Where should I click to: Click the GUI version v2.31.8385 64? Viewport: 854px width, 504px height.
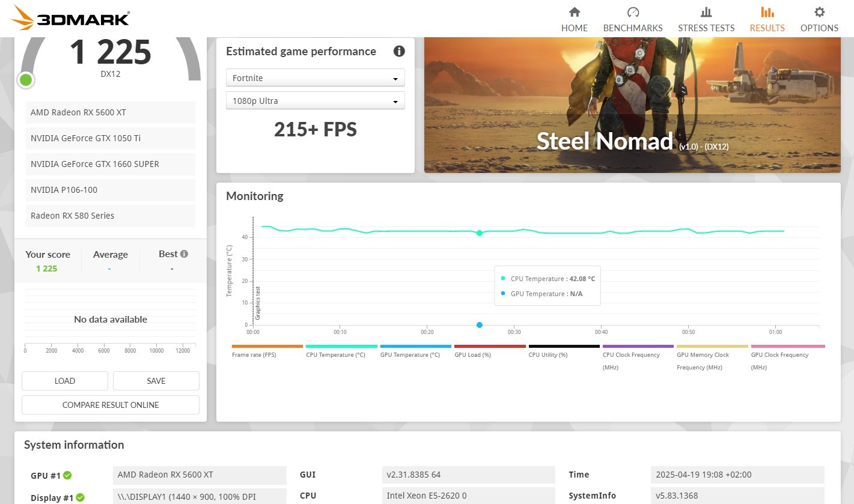click(469, 475)
